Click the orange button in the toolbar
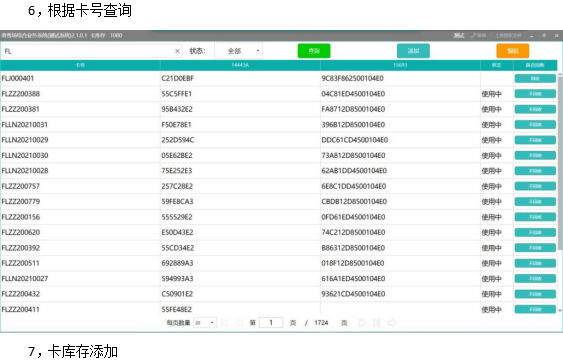The height and width of the screenshot is (362, 563). click(x=513, y=51)
